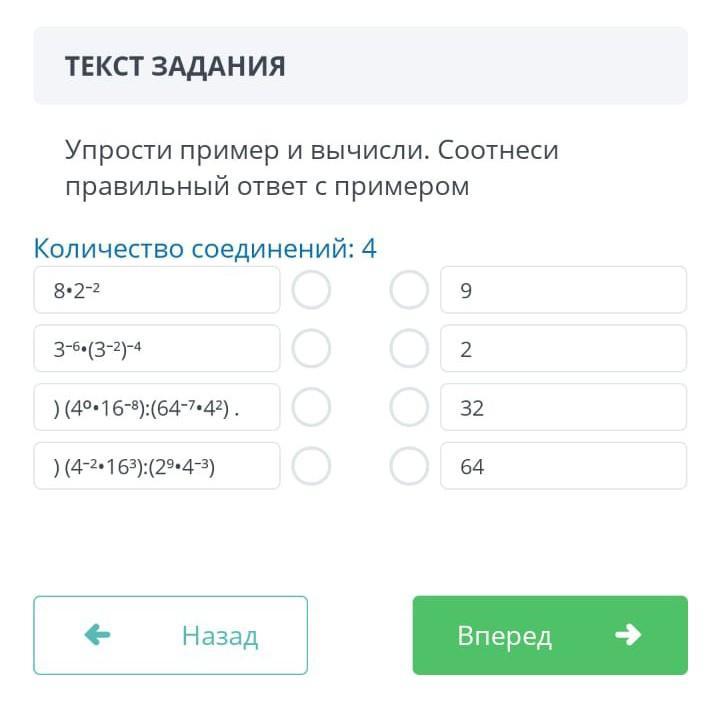Select the radio button for answer 32
This screenshot has height=712, width=720.
pyautogui.click(x=409, y=407)
